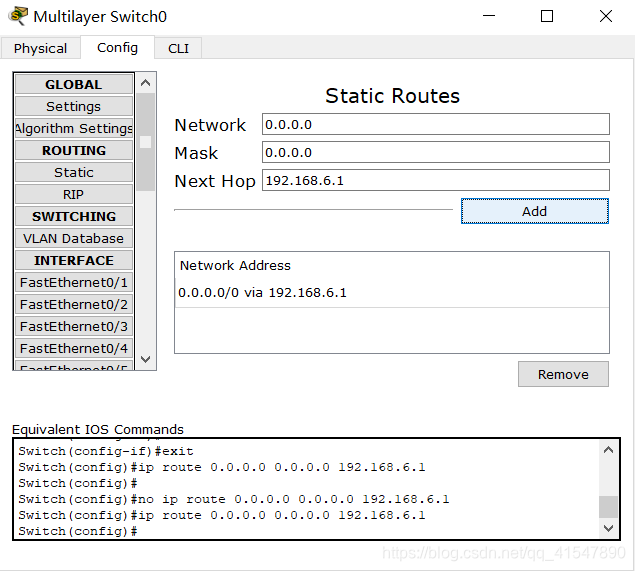Select route 0.0.0.0/0 via 192.168.6.1
Image resolution: width=635 pixels, height=571 pixels.
click(392, 293)
